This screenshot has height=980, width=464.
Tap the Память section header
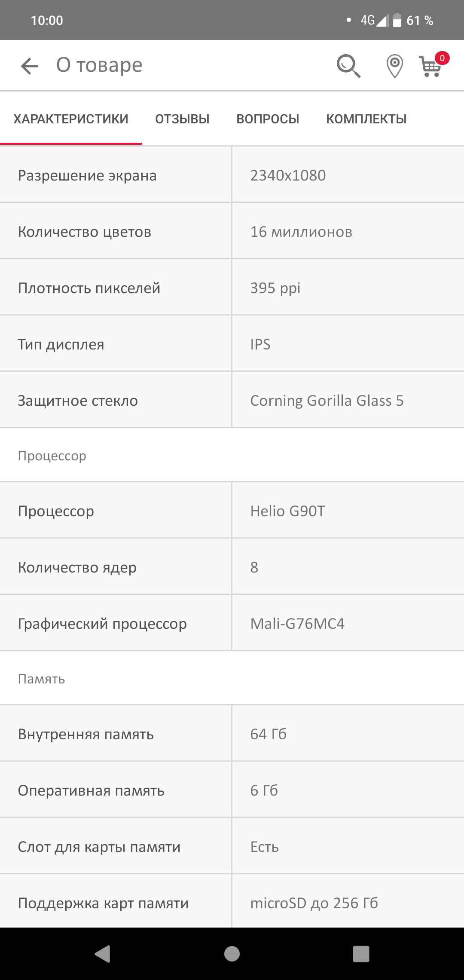click(41, 679)
